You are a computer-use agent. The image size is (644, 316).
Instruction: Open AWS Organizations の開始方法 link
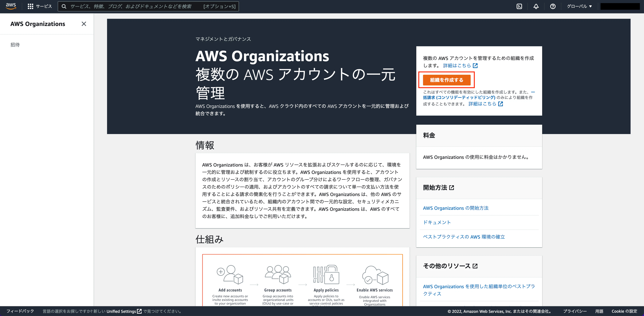tap(456, 208)
